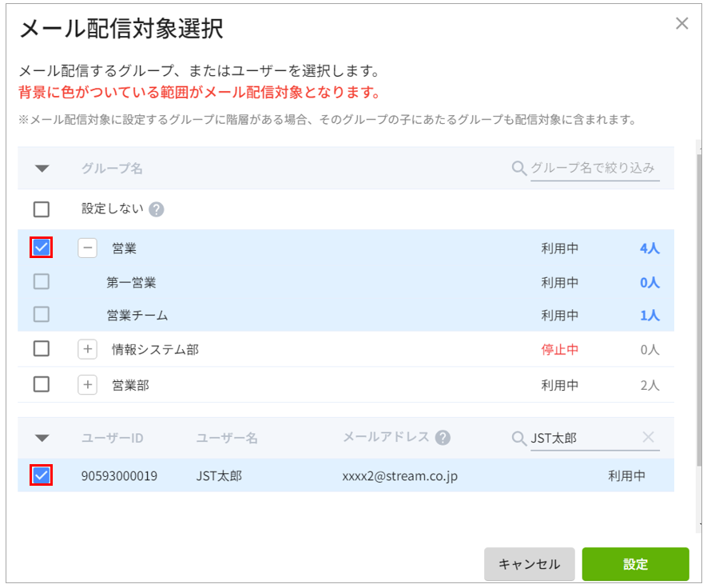
Task: Expand the 情報システム部 group
Action: tap(87, 349)
